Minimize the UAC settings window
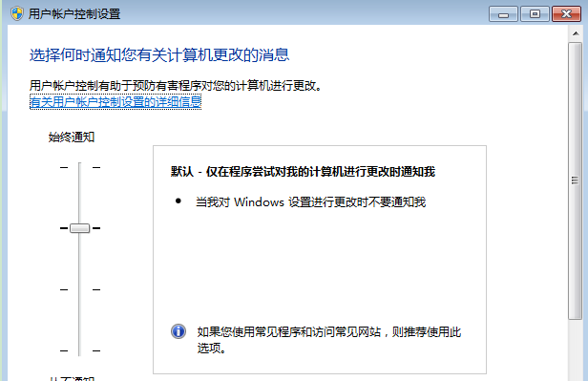The image size is (588, 381). click(x=503, y=14)
